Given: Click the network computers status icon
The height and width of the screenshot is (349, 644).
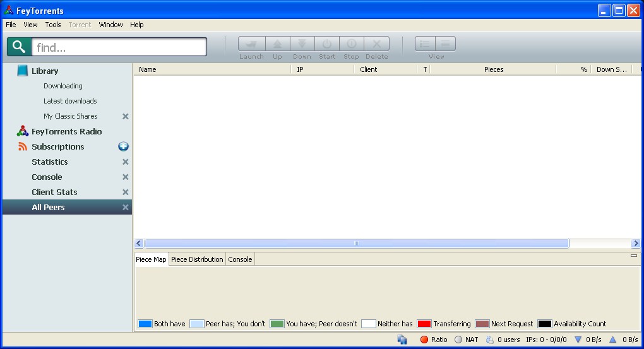Looking at the screenshot, I should [x=402, y=340].
